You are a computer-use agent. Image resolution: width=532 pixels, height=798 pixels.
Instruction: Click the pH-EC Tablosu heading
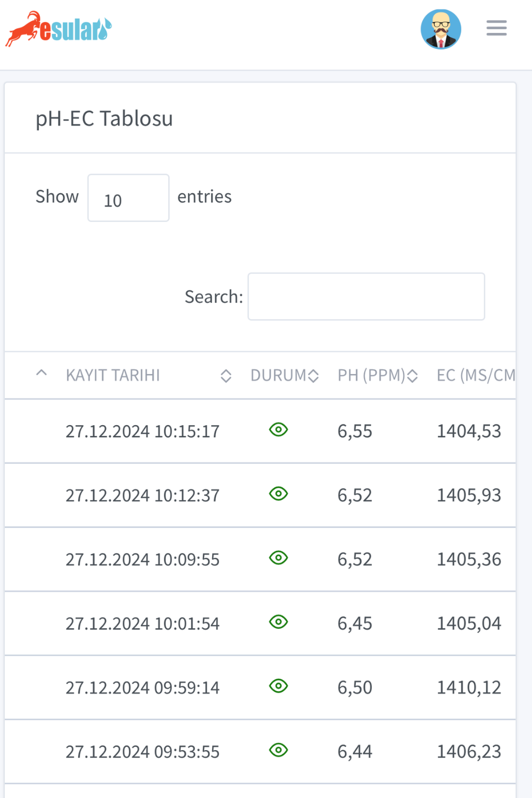coord(104,119)
